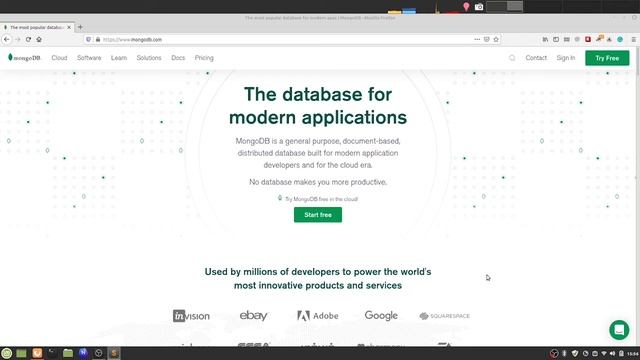Open the Contact link
640x360 pixels.
[x=536, y=58]
